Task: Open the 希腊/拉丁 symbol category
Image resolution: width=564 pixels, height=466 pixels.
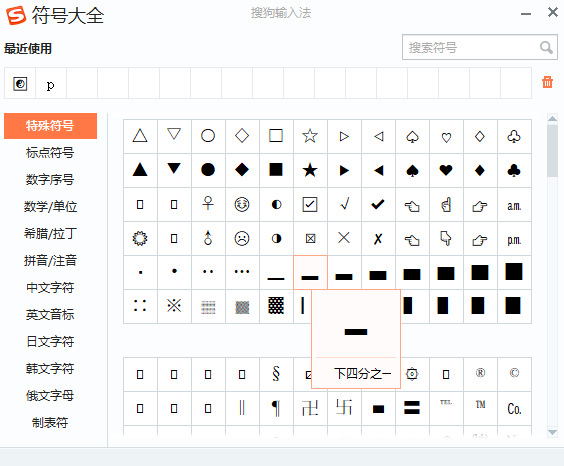Action: (x=50, y=234)
